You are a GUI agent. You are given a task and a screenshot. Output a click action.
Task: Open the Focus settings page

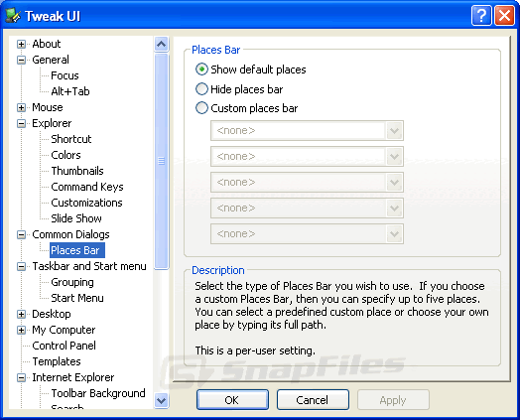[x=65, y=75]
